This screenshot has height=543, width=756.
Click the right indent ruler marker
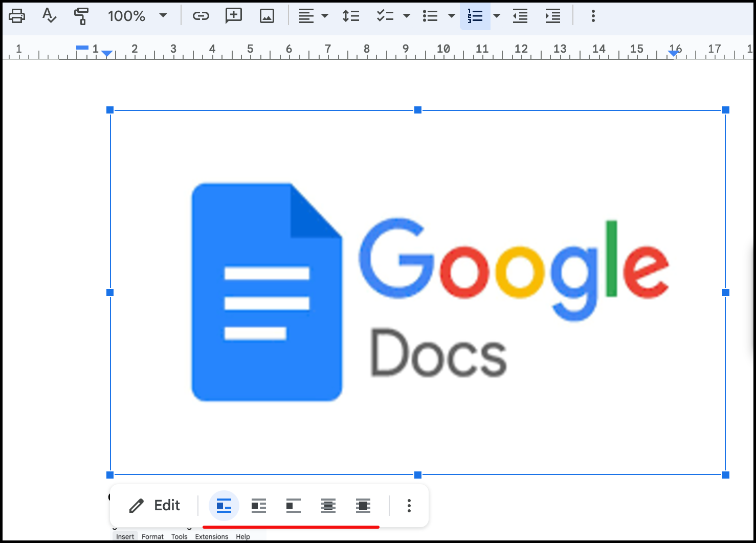tap(675, 53)
